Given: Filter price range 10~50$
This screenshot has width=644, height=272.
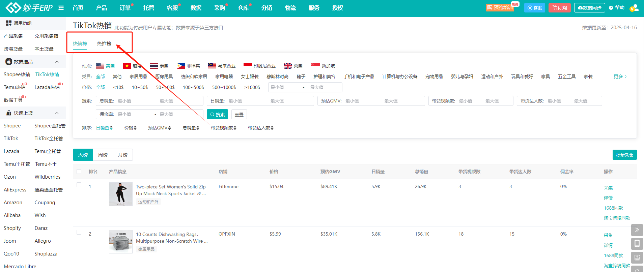Looking at the screenshot, I should 140,87.
